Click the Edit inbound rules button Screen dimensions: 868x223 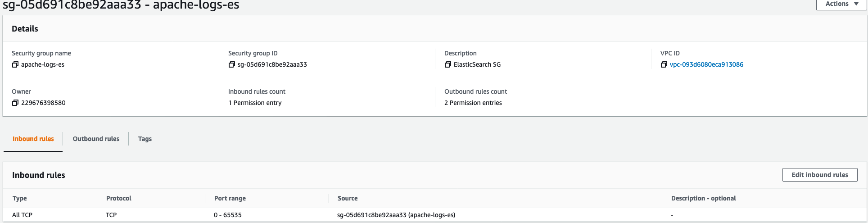coord(819,175)
